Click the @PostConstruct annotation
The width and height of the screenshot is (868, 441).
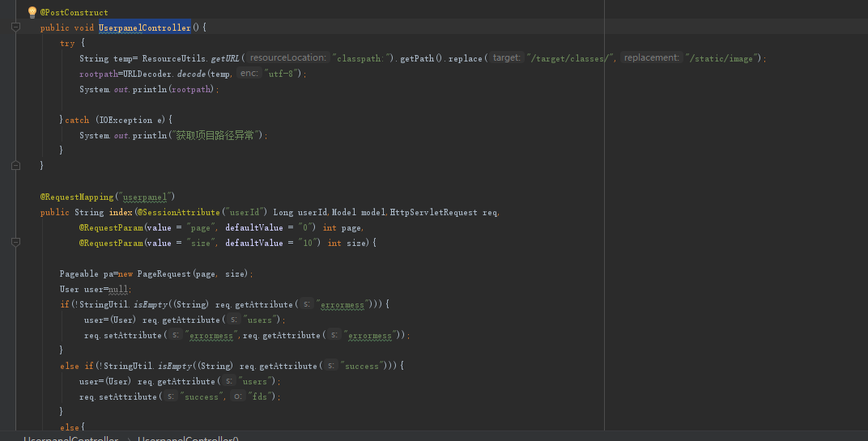pos(74,12)
